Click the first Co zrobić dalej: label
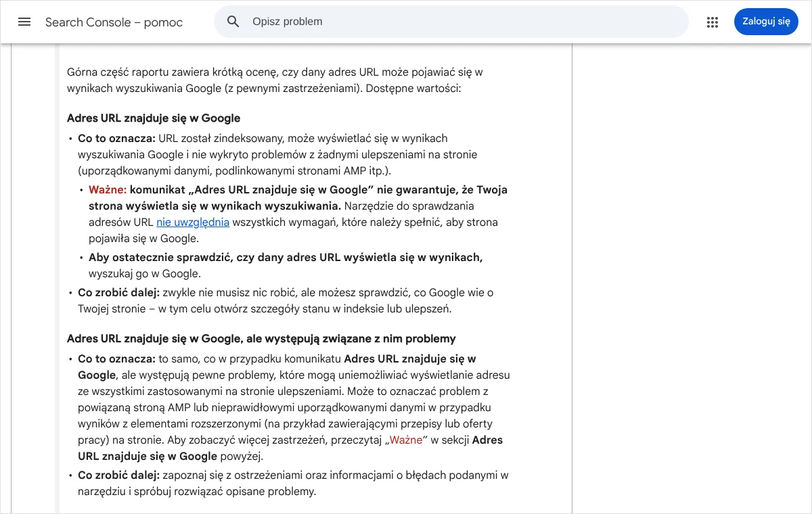The image size is (812, 514). (118, 293)
